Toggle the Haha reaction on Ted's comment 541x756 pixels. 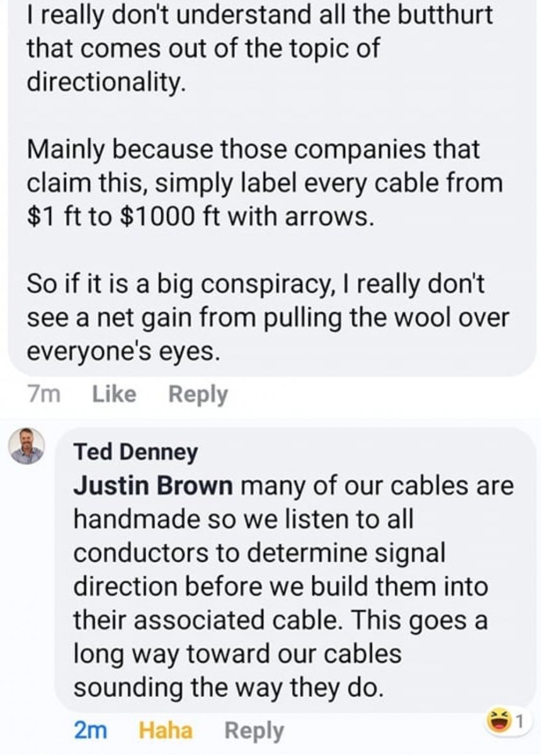165,731
